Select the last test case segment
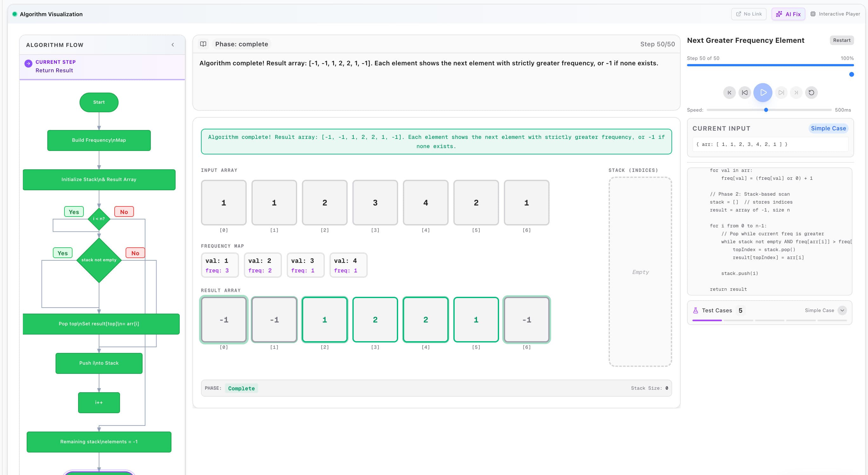The height and width of the screenshot is (475, 868). pyautogui.click(x=832, y=321)
